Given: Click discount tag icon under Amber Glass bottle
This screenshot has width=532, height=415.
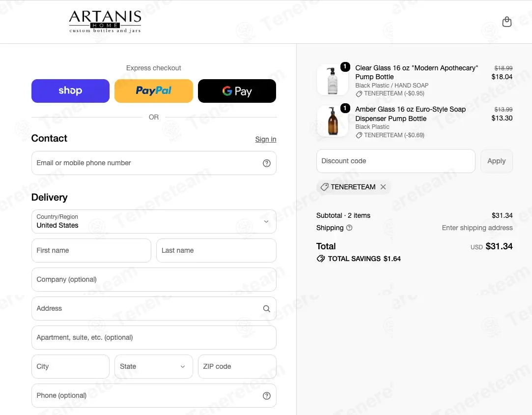Looking at the screenshot, I should [x=359, y=136].
